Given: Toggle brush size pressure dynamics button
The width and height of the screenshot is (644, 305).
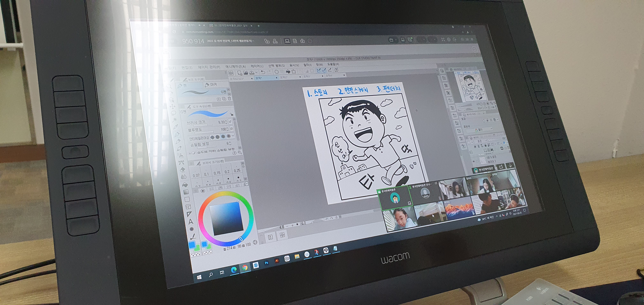Looking at the screenshot, I should [x=230, y=122].
